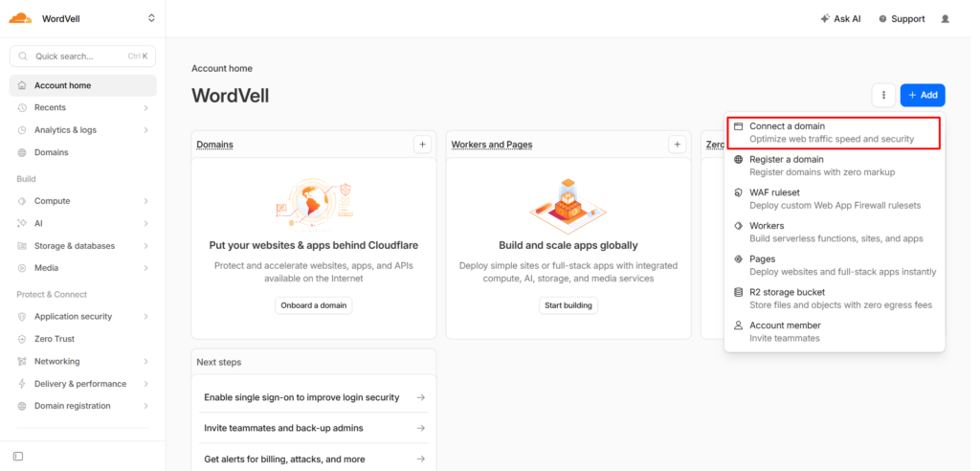Screen dimensions: 980x471
Task: Click the Domain registration globe icon
Action: pos(22,406)
